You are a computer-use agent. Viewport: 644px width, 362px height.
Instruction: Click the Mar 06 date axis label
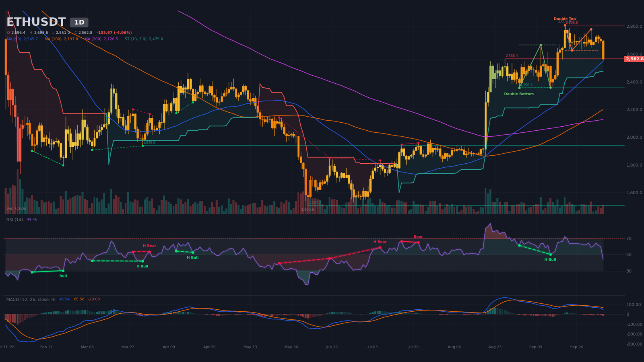[x=87, y=347]
